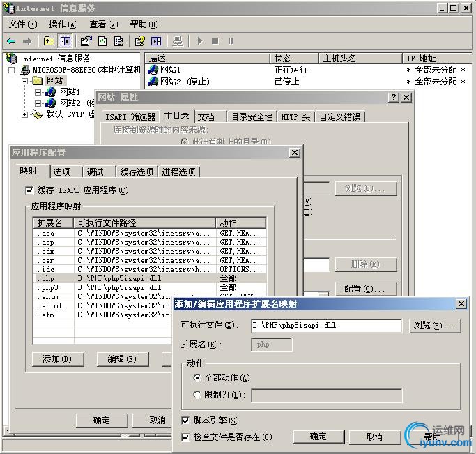Viewport: 476px width, 454px height.
Task: Click the 网站 folder icon in tree
Action: tap(38, 81)
